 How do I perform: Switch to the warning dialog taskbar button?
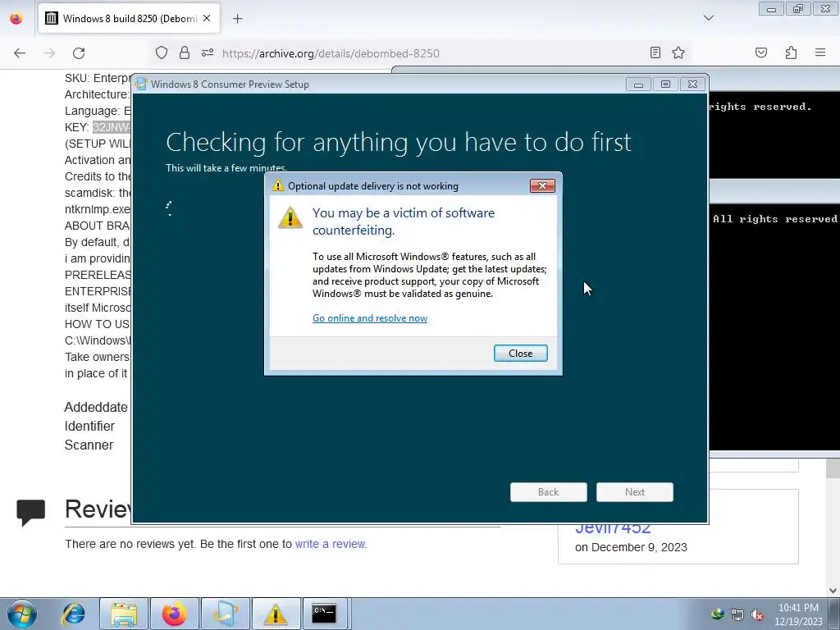pyautogui.click(x=276, y=614)
